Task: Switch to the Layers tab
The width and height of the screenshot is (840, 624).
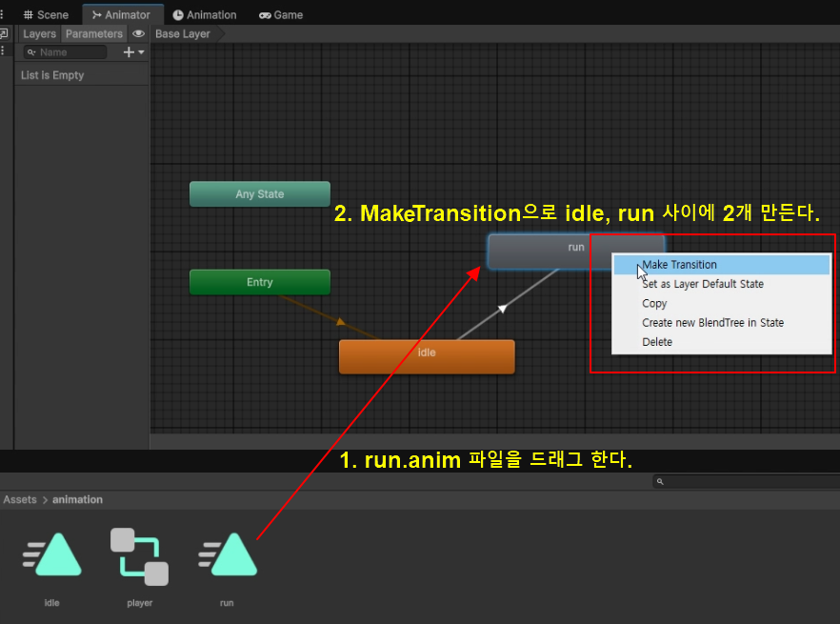Action: 40,34
